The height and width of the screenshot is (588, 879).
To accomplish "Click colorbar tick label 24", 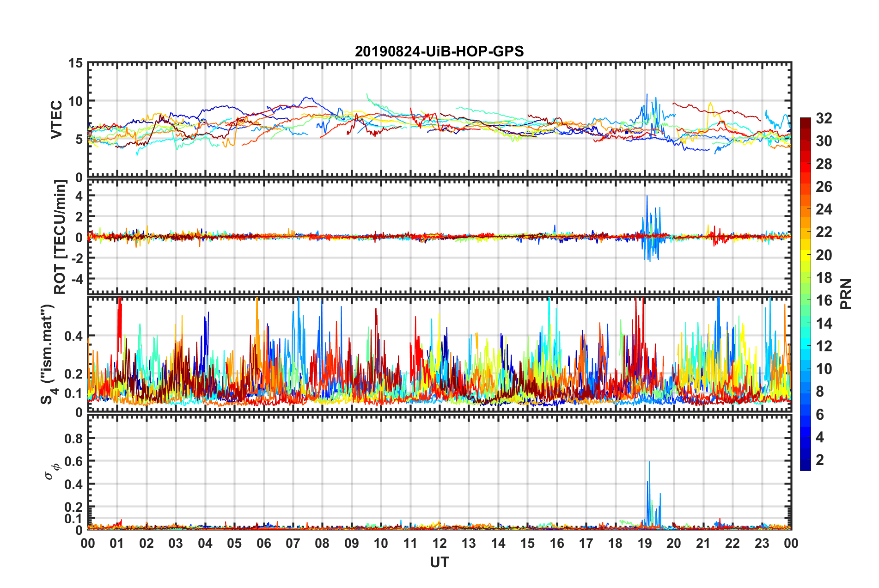I will click(824, 209).
